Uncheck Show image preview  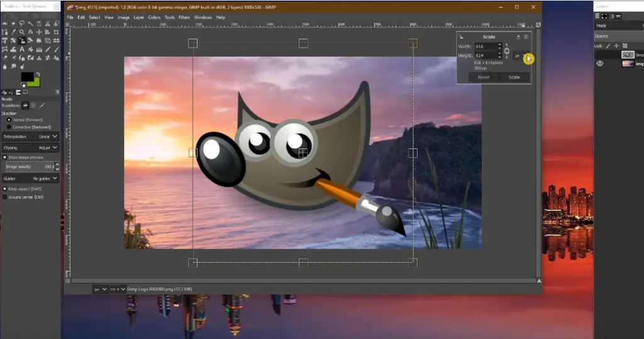(x=23, y=157)
